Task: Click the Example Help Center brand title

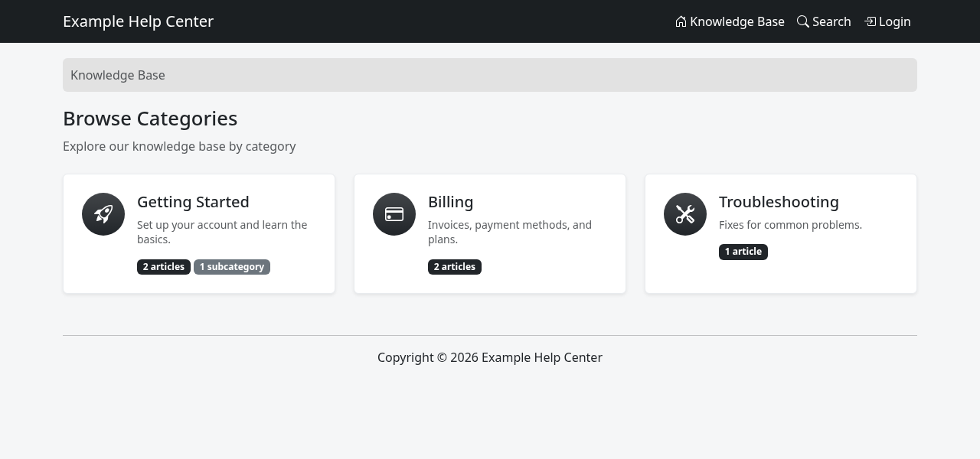Action: click(x=138, y=21)
